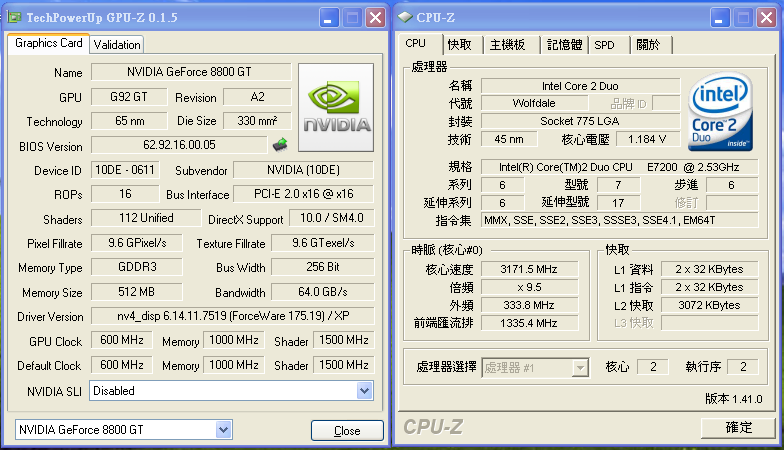Image resolution: width=784 pixels, height=450 pixels.
Task: Switch to the Validation tab
Action: (x=117, y=44)
